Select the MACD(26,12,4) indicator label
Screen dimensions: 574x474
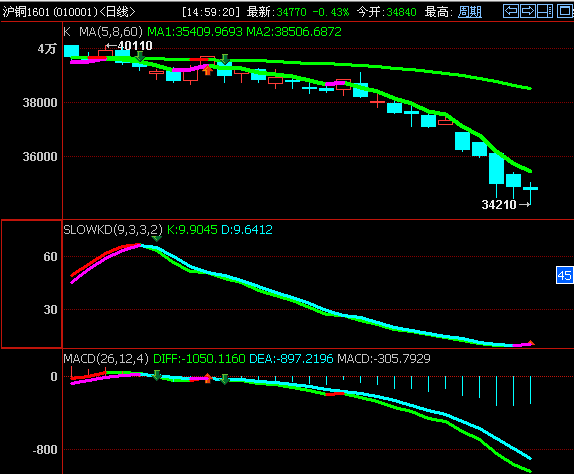tap(106, 358)
